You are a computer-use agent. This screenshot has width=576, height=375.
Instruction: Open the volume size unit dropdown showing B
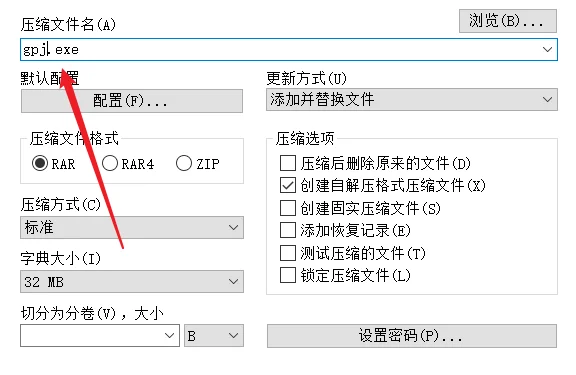[x=214, y=335]
